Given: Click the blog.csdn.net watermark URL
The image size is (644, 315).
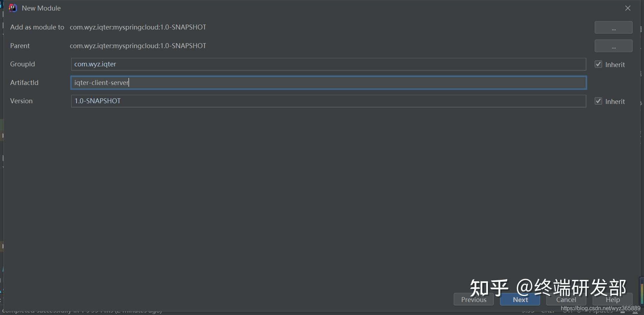Looking at the screenshot, I should pyautogui.click(x=600, y=308).
